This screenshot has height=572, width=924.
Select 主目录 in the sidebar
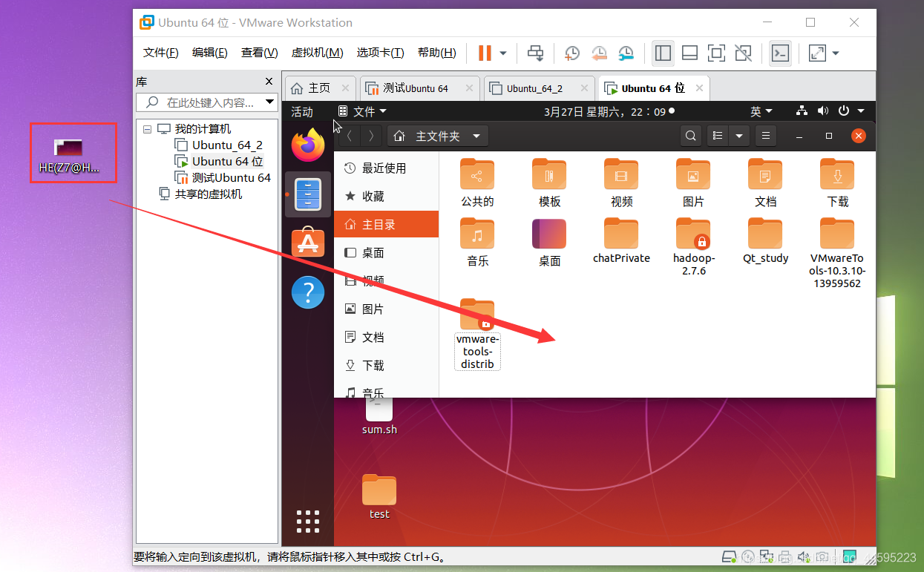click(386, 225)
